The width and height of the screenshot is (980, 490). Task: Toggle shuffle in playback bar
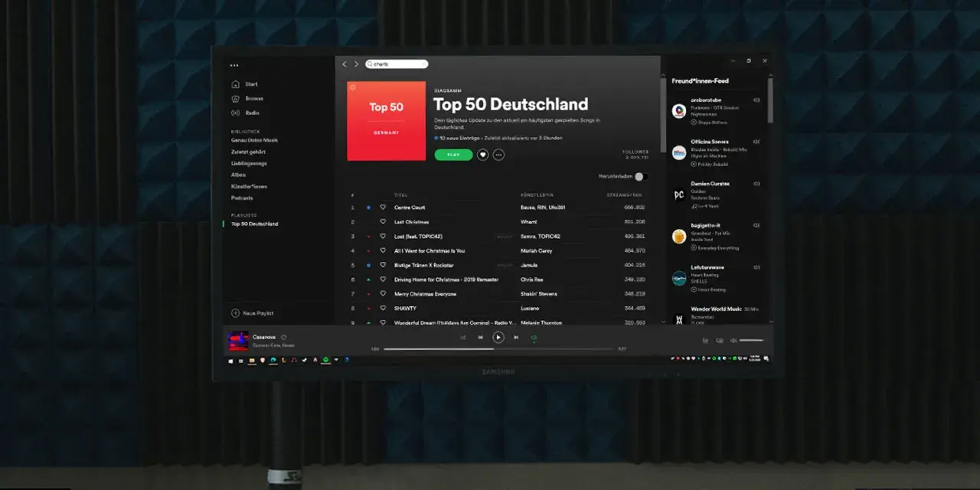[x=463, y=337]
